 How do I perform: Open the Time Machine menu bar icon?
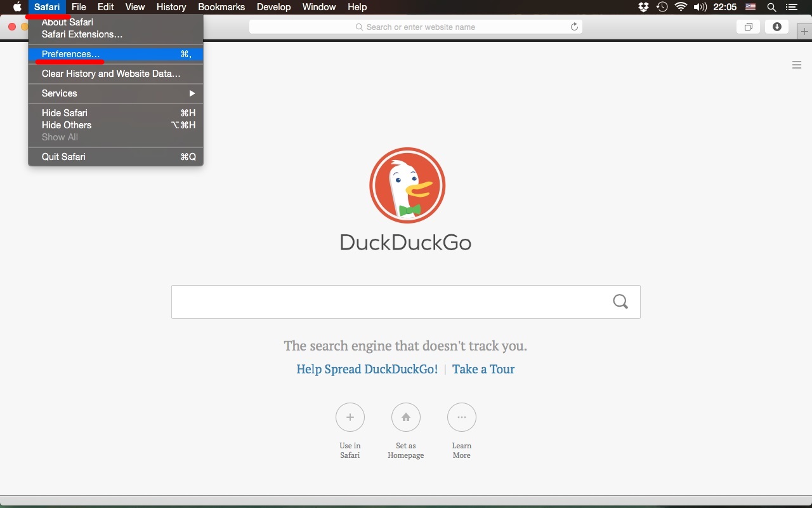pos(662,7)
